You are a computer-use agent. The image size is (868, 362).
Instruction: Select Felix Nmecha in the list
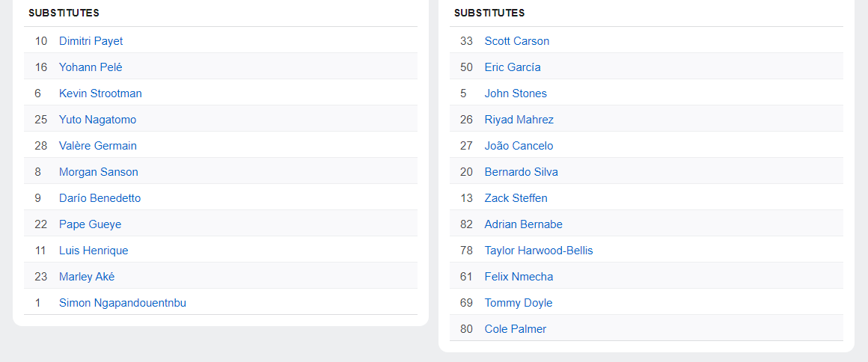point(519,277)
